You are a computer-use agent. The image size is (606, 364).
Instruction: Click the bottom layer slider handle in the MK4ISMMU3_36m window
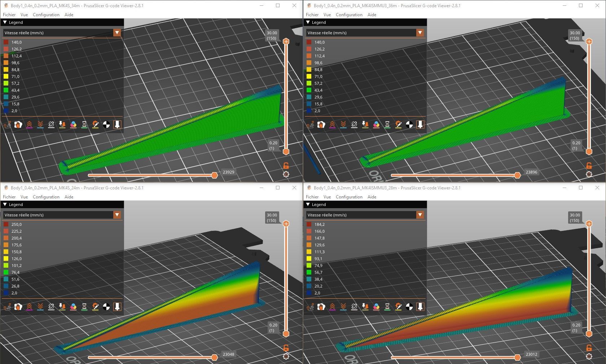click(x=589, y=152)
